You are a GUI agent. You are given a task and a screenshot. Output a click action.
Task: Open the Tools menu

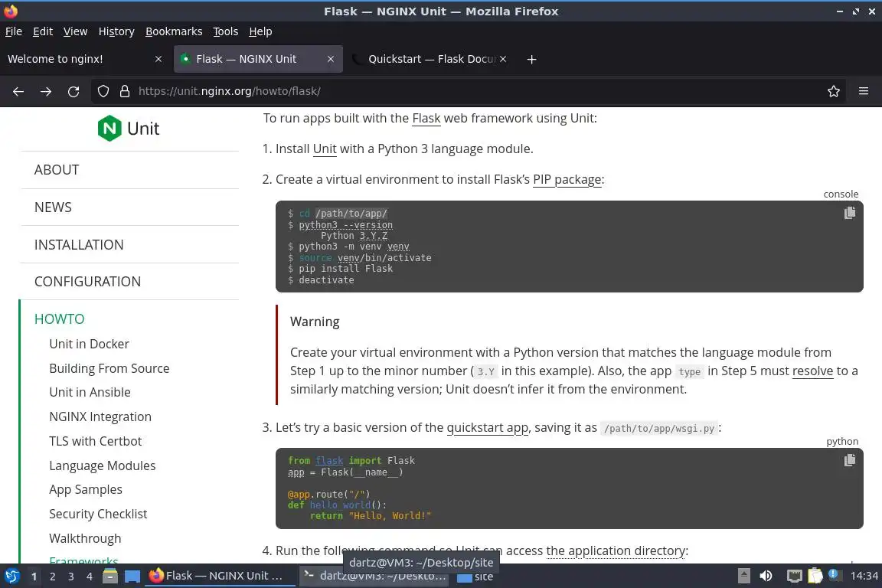point(226,31)
